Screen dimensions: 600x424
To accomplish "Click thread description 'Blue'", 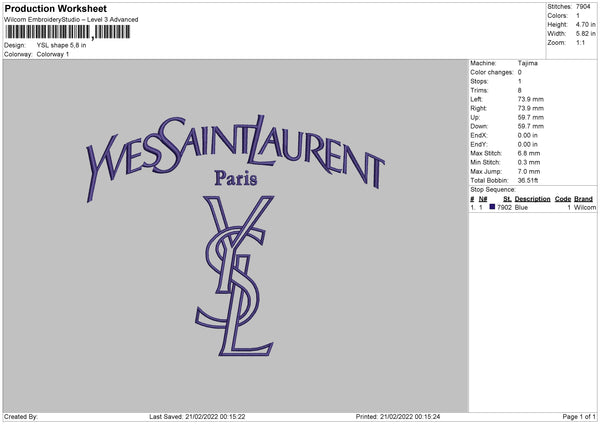I will coord(521,207).
